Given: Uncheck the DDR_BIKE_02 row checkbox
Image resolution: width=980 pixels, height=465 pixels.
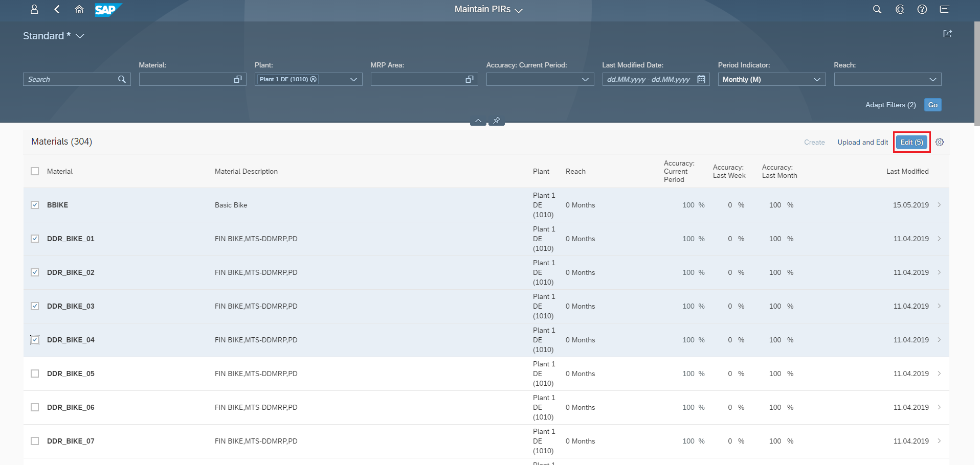Looking at the screenshot, I should pos(35,272).
